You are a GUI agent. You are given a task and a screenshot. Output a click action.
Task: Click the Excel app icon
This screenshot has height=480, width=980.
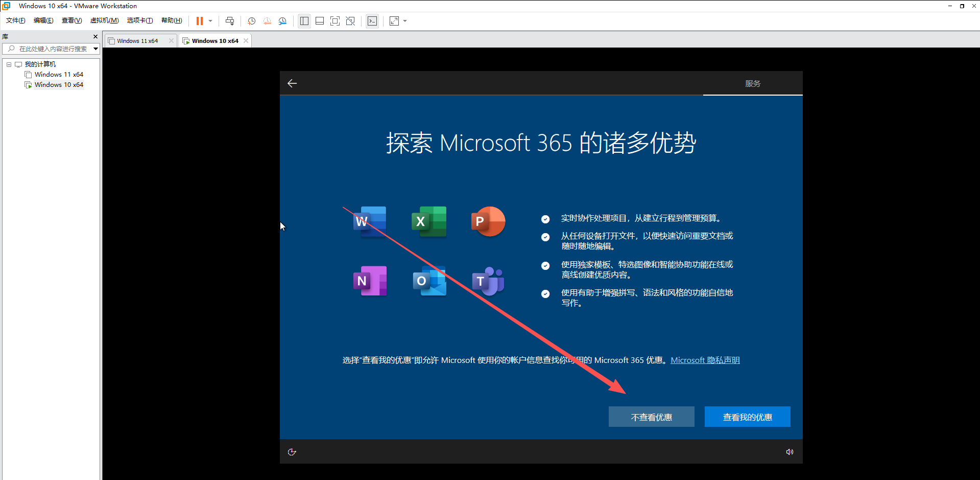click(x=429, y=221)
